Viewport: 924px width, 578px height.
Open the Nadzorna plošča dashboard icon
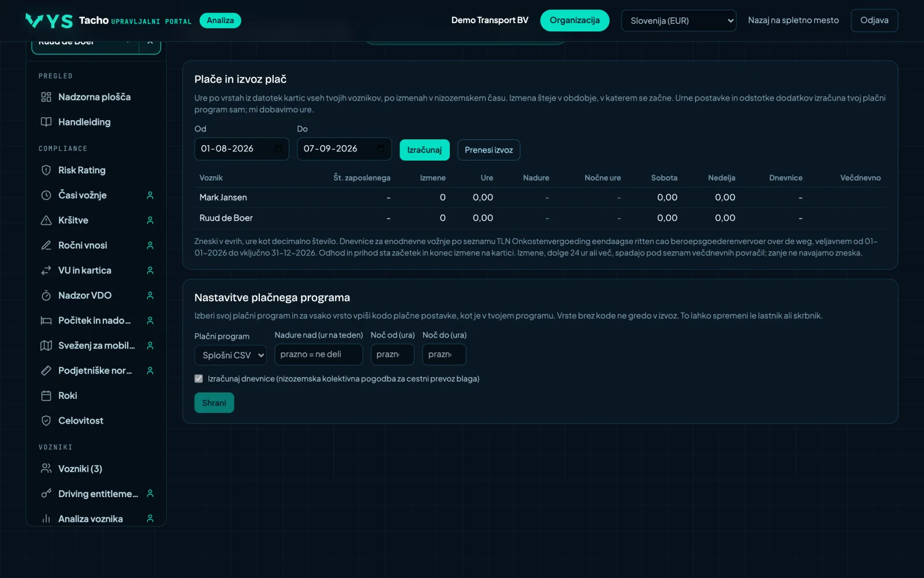[x=46, y=97]
